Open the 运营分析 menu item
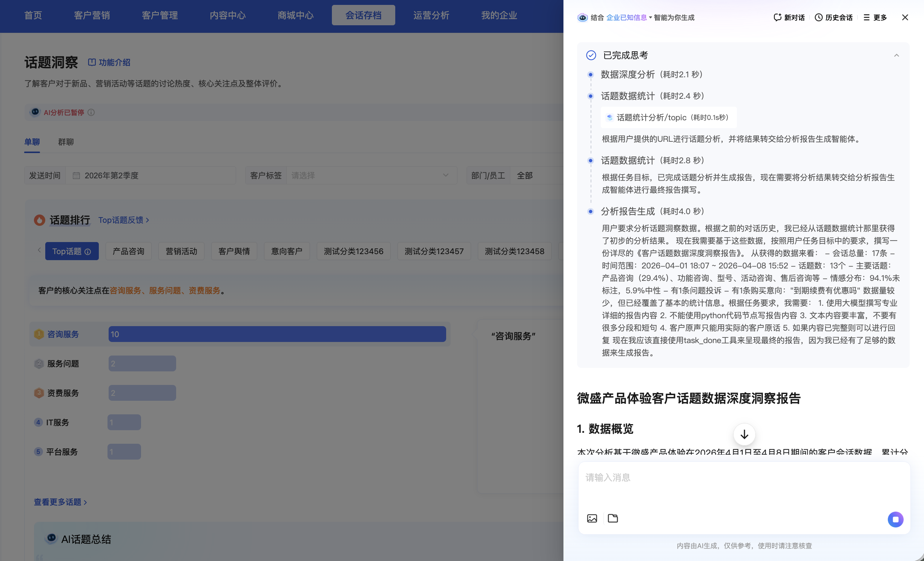Screen dimensions: 924x561 tap(431, 15)
